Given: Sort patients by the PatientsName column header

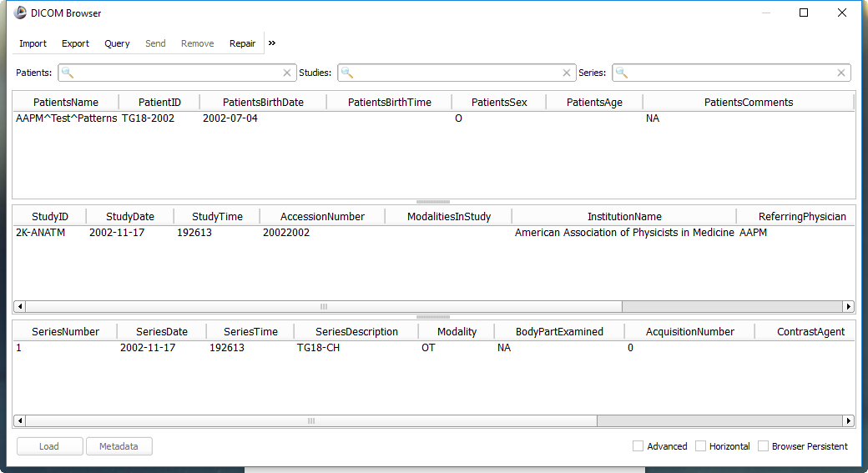Looking at the screenshot, I should [65, 102].
